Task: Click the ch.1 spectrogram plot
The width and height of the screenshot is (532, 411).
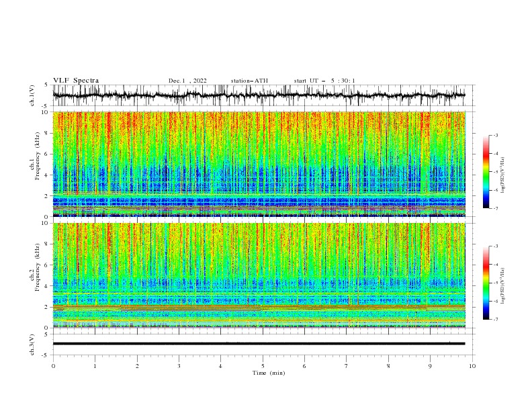Action: (259, 164)
